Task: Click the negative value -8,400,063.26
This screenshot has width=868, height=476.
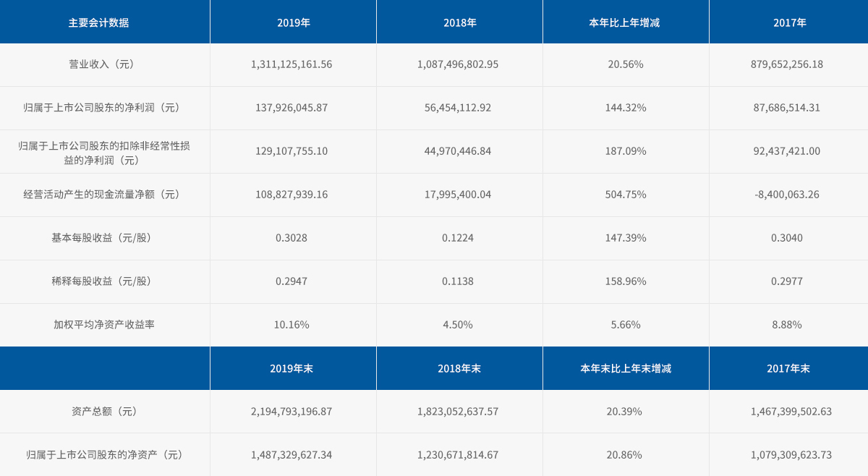Action: pyautogui.click(x=787, y=195)
